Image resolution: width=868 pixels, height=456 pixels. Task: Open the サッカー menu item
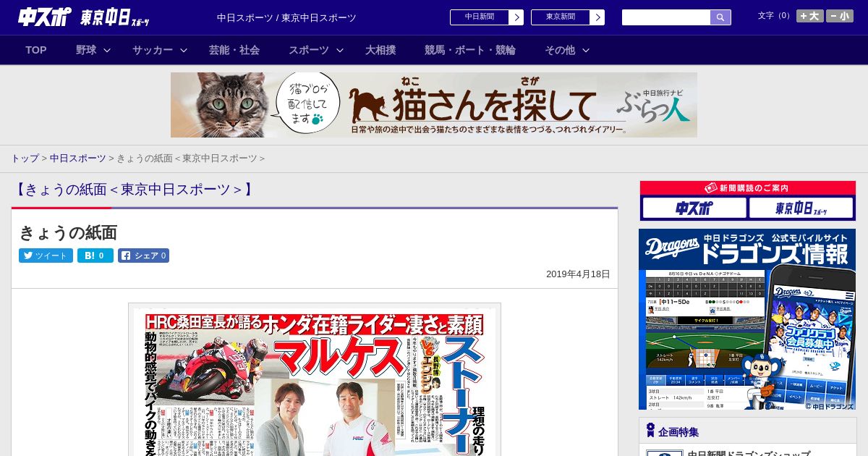pos(153,50)
